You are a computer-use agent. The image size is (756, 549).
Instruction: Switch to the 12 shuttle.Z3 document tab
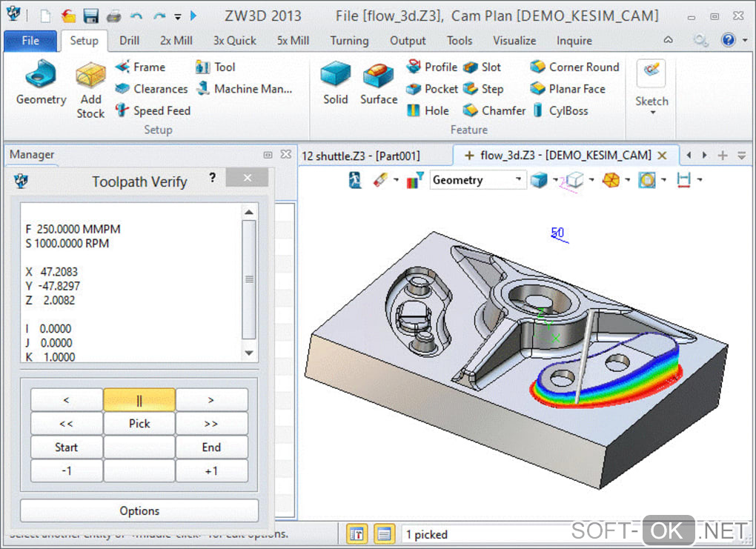coord(361,156)
